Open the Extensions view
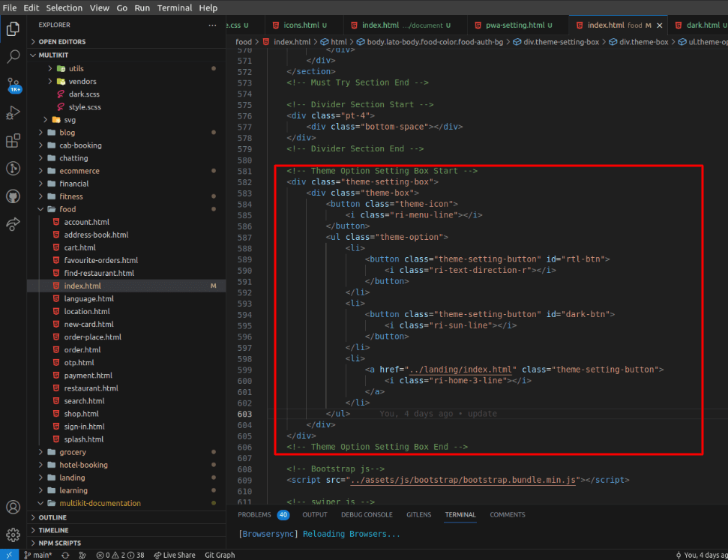The width and height of the screenshot is (728, 560). pyautogui.click(x=13, y=140)
